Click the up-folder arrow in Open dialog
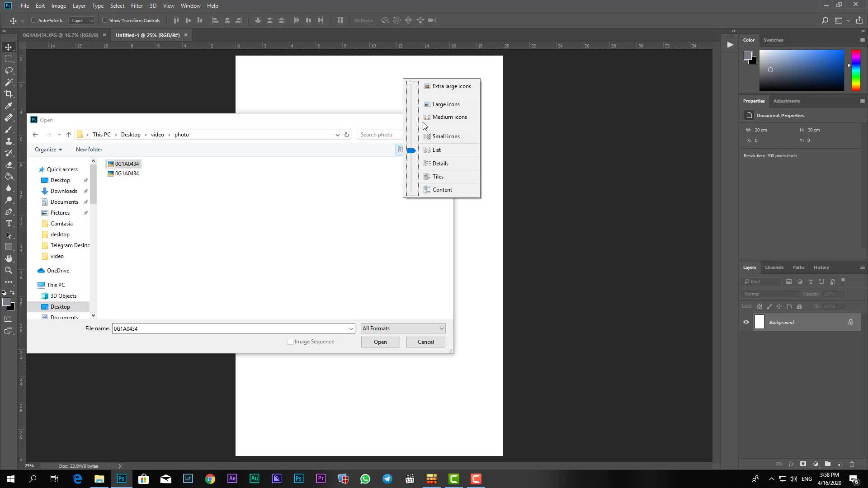This screenshot has height=488, width=868. (x=69, y=135)
